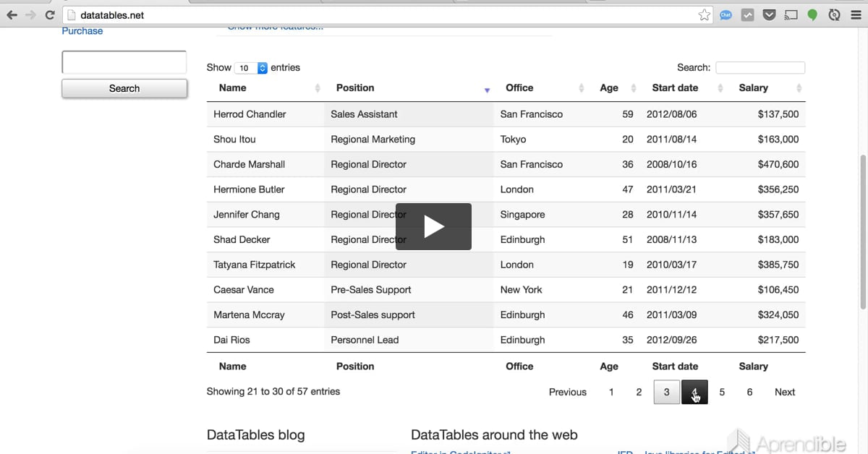This screenshot has width=868, height=454.
Task: Click the DataTables blog heading
Action: 255,435
